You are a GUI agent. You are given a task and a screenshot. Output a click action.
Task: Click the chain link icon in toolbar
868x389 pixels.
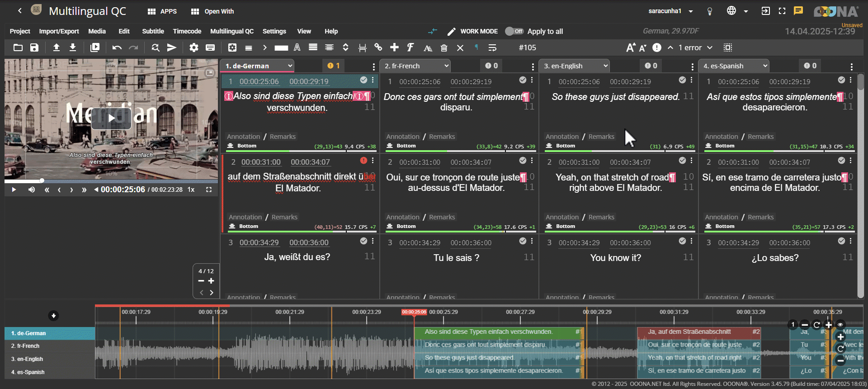378,47
